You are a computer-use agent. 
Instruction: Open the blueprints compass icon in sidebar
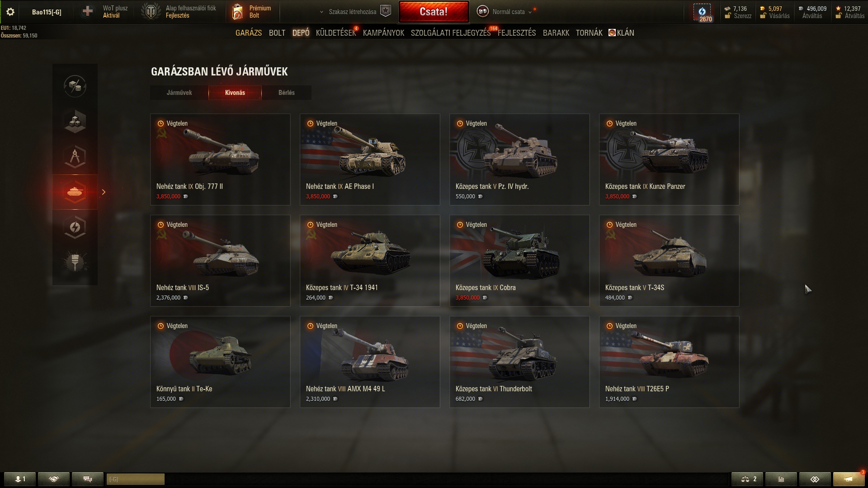[75, 156]
